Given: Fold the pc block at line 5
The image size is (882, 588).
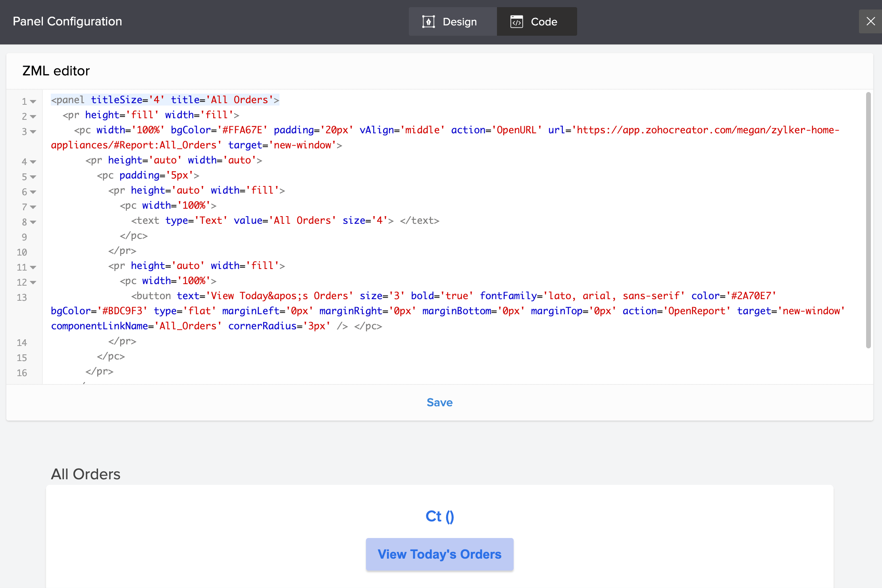Looking at the screenshot, I should point(33,177).
